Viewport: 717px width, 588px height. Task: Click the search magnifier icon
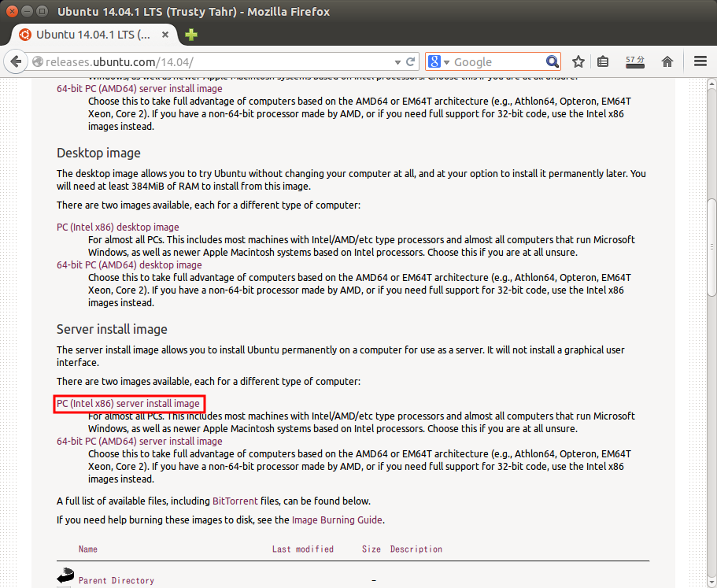point(553,61)
